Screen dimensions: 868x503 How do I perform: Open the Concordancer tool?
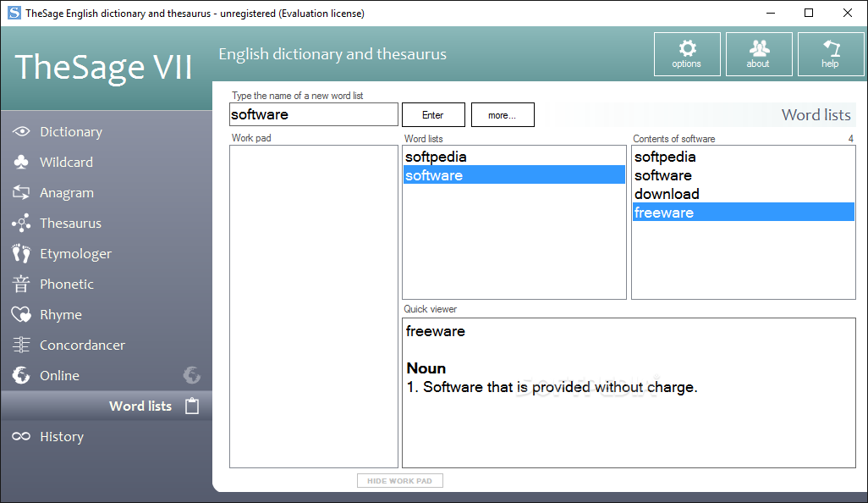tap(82, 345)
